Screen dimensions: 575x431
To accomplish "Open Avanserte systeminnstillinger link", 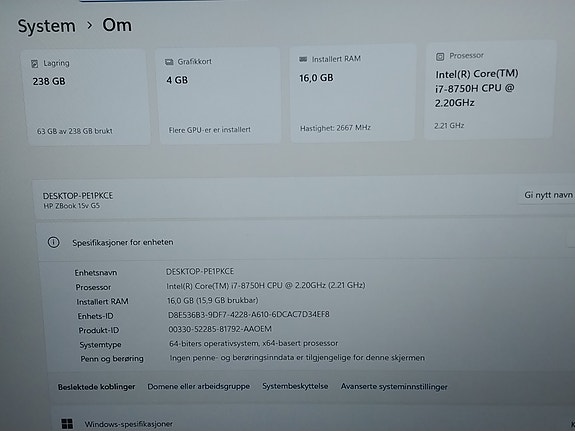I will pyautogui.click(x=394, y=387).
